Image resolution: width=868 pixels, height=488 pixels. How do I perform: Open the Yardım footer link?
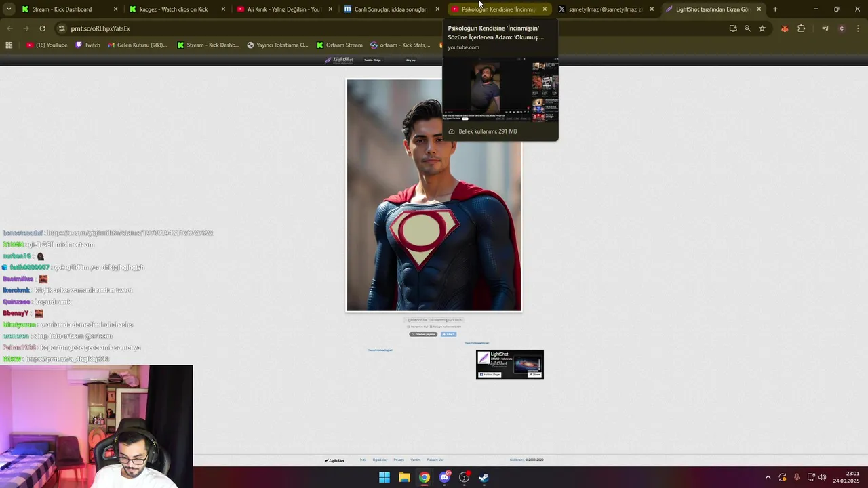point(416,460)
